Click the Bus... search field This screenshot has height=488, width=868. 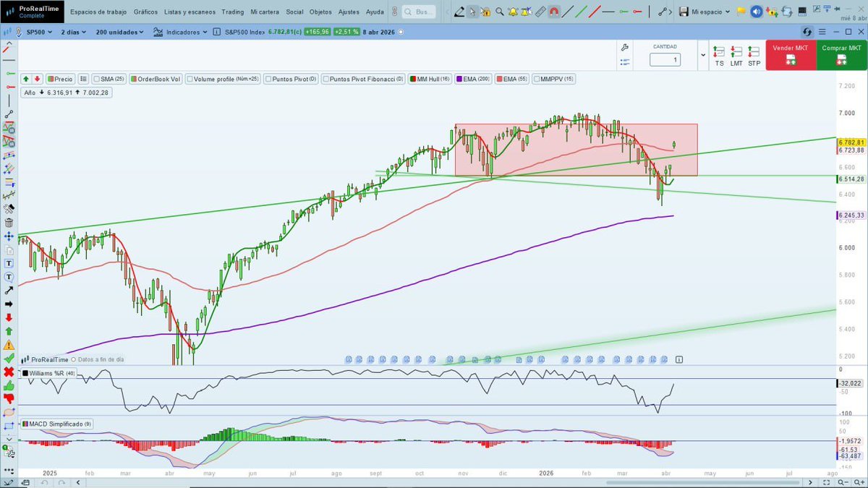coord(419,12)
